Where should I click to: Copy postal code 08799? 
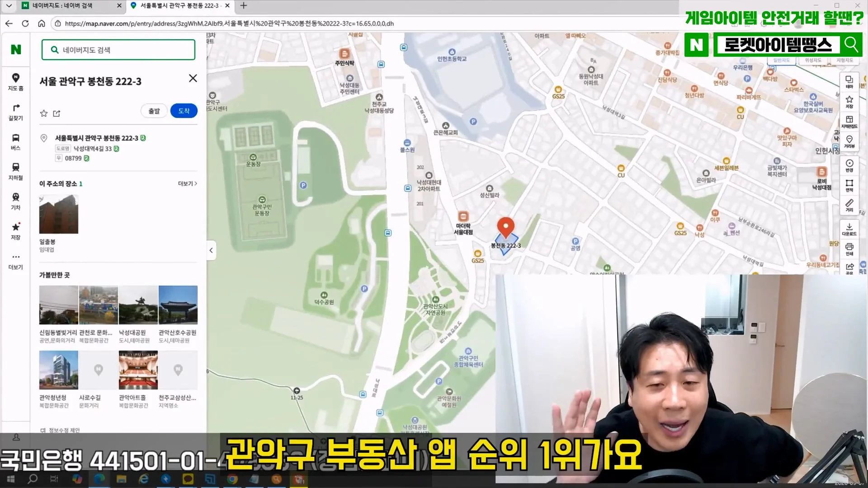[x=86, y=158]
